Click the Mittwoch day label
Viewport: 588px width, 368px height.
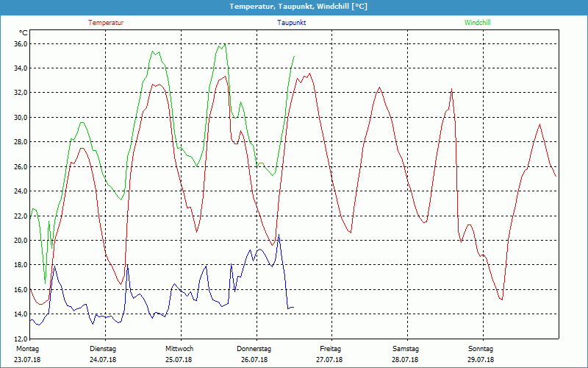click(x=179, y=349)
